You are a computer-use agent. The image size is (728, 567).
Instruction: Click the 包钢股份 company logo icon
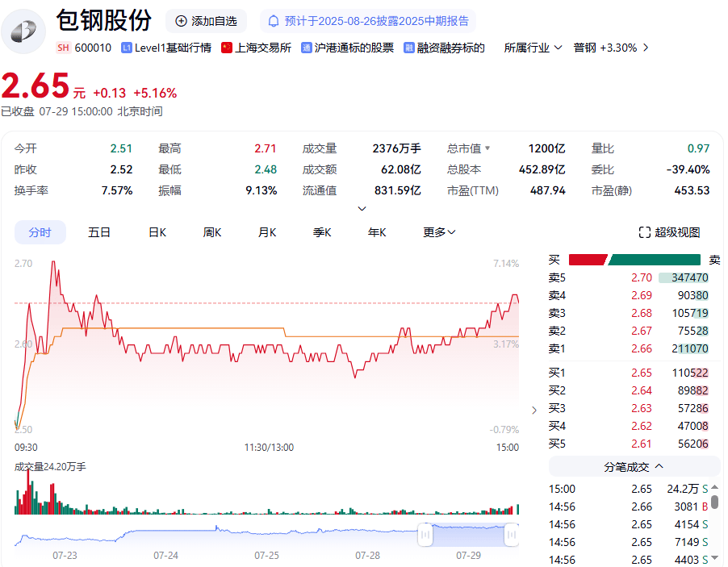coord(23,32)
